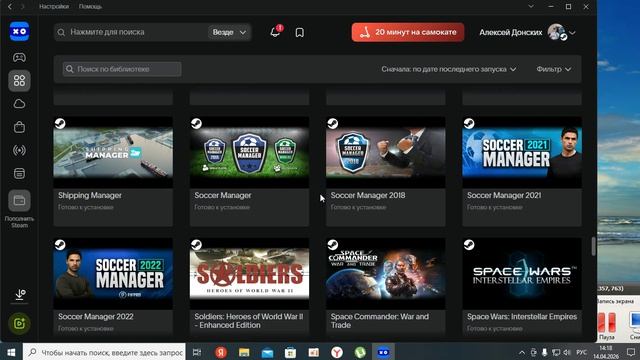Expand the title bar chevron dropdown
The width and height of the screenshot is (640, 360).
[531, 7]
